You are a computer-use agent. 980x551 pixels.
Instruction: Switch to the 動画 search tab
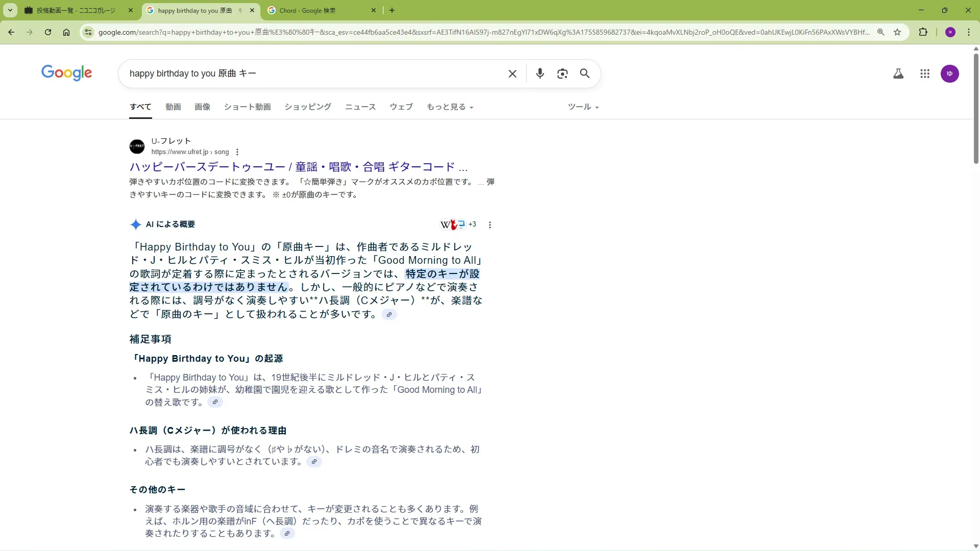click(173, 107)
